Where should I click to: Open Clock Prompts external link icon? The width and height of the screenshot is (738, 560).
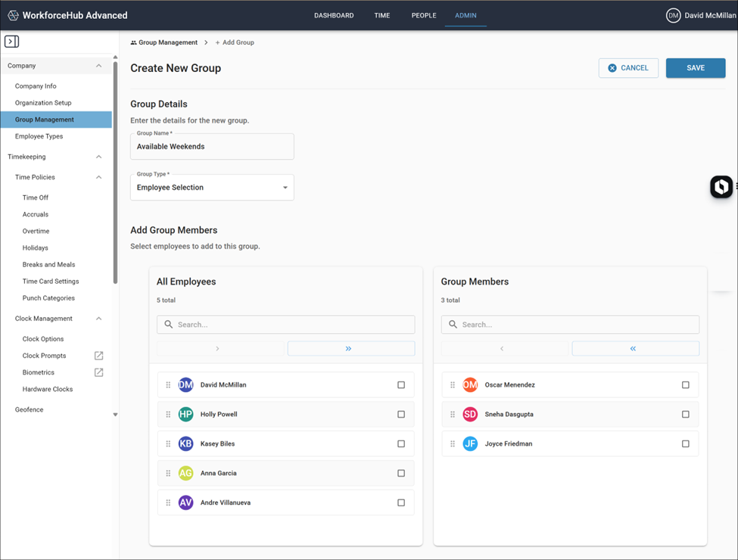pos(99,356)
